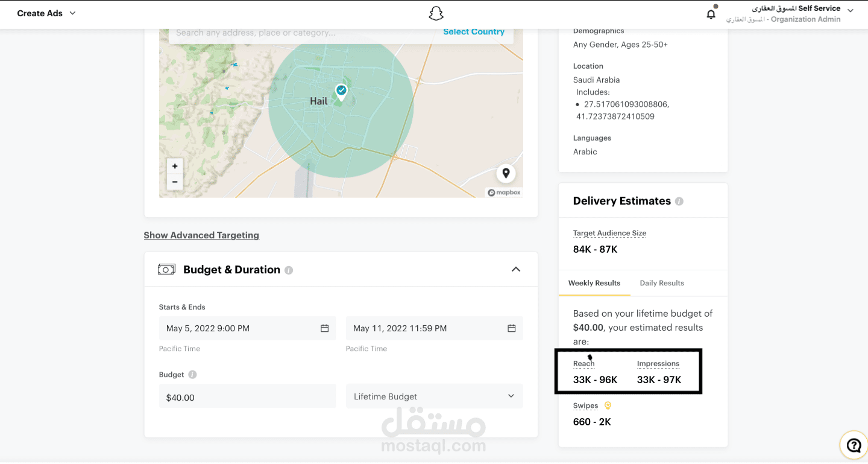Screen dimensions: 868x464
Task: Click lightbulb icon beside Swipes
Action: (x=608, y=405)
